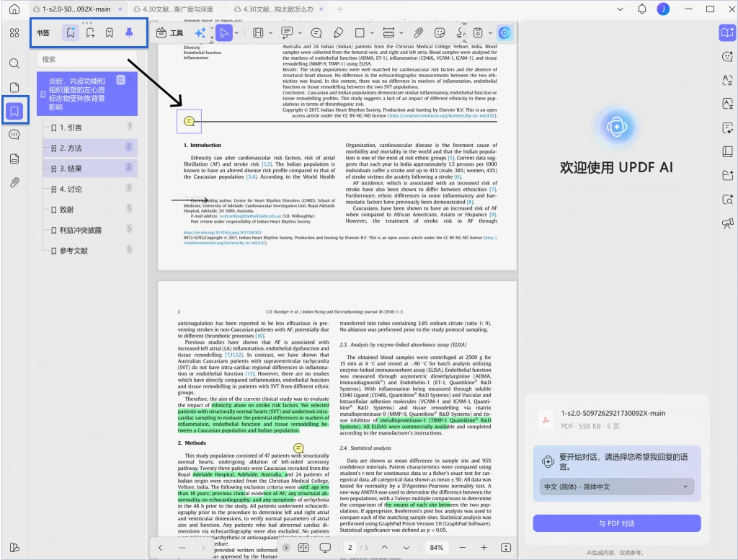Click the attachment paperclip toolbar icon
Screen dimensions: 738x560
(418, 33)
